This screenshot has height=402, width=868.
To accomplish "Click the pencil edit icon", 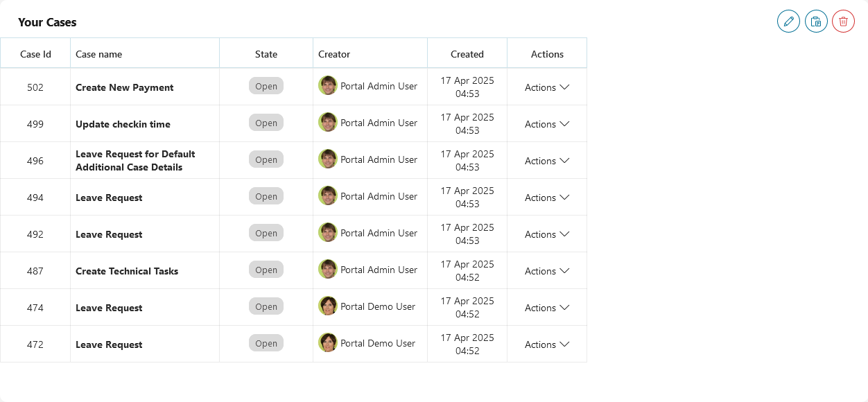I will coord(788,21).
